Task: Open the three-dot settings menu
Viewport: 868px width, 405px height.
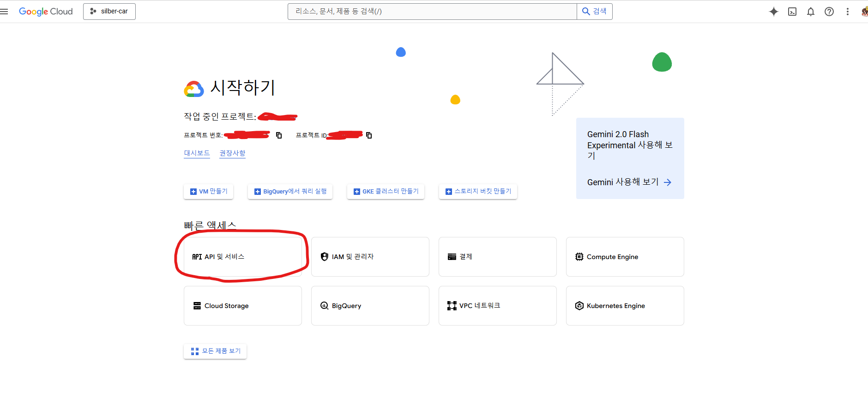Action: point(848,12)
